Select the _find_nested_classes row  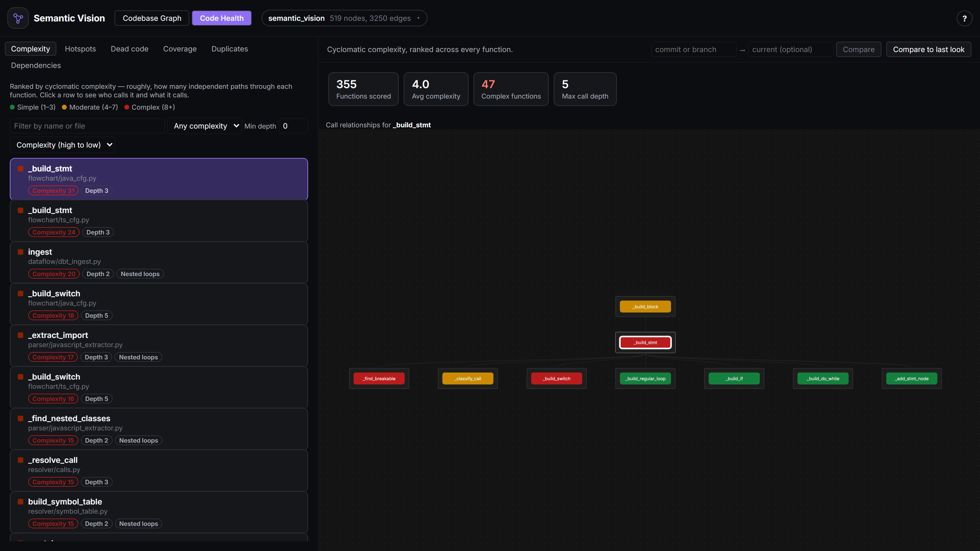pos(159,429)
